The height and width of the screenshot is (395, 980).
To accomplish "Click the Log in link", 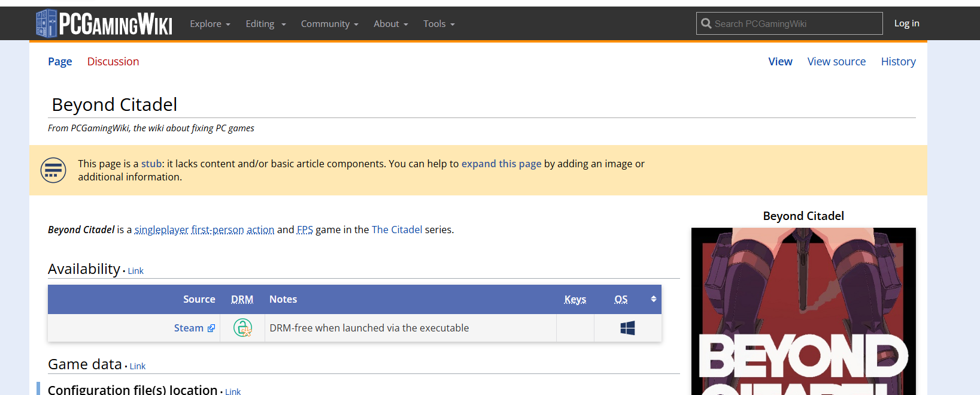I will pos(907,23).
